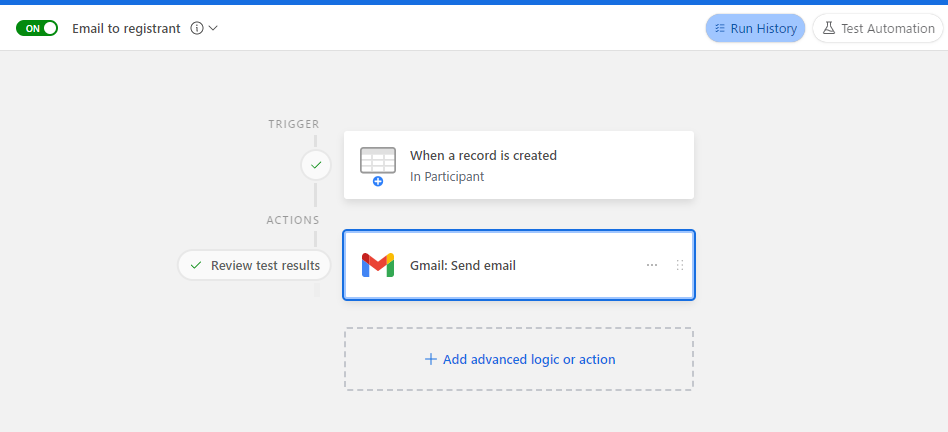Click the checkmark in Review test results
This screenshot has height=432, width=948.
tap(196, 265)
